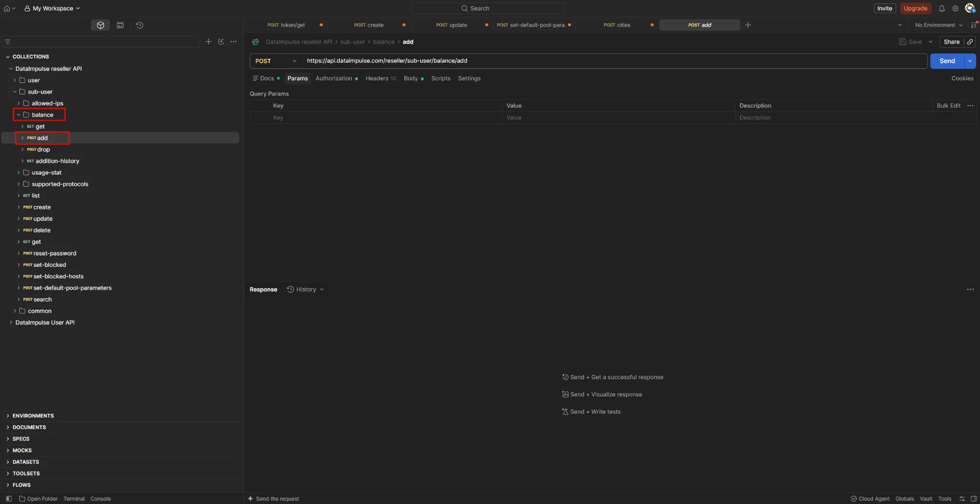Screen dimensions: 980x504
Task: Open the No Environment selector
Action: click(938, 25)
